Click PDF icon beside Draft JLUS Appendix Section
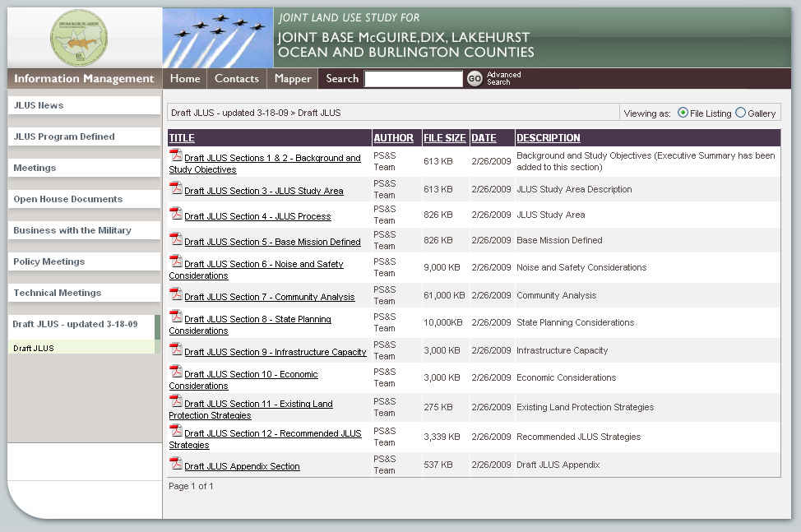The width and height of the screenshot is (801, 532). (176, 463)
